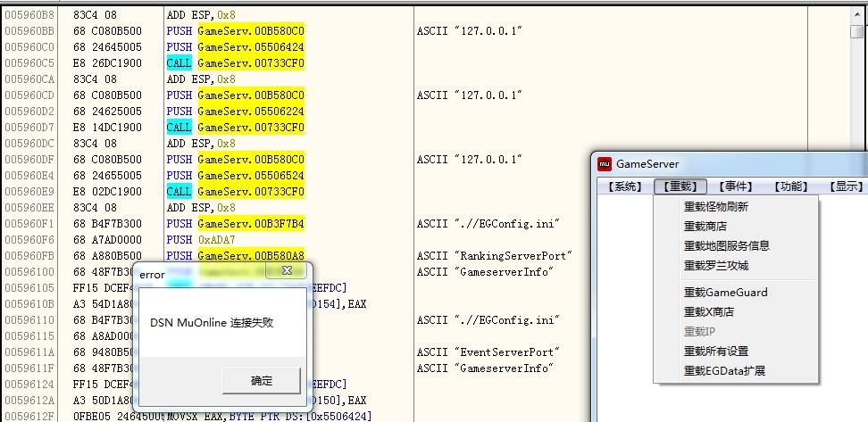Viewport: 868px width, 422px height.
Task: Click the DSN MuOnline 连接失败 message text
Action: coord(212,323)
